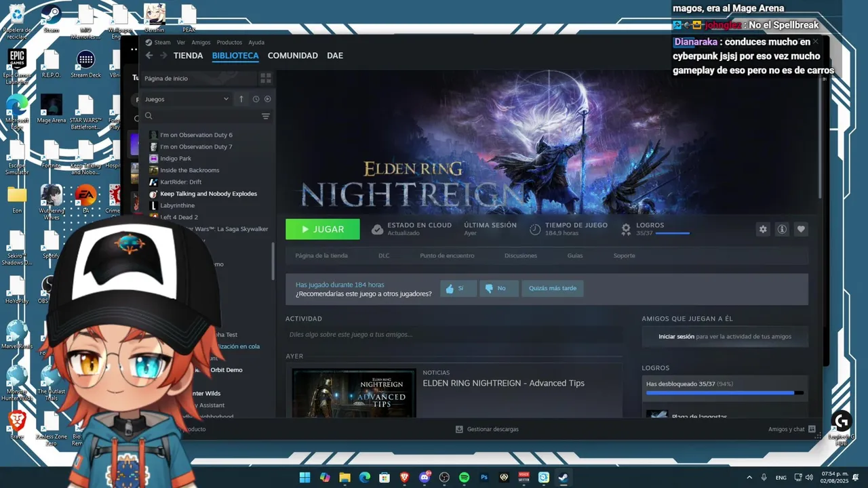Viewport: 868px width, 488px height.
Task: Open the TIENDA tab
Action: click(188, 56)
